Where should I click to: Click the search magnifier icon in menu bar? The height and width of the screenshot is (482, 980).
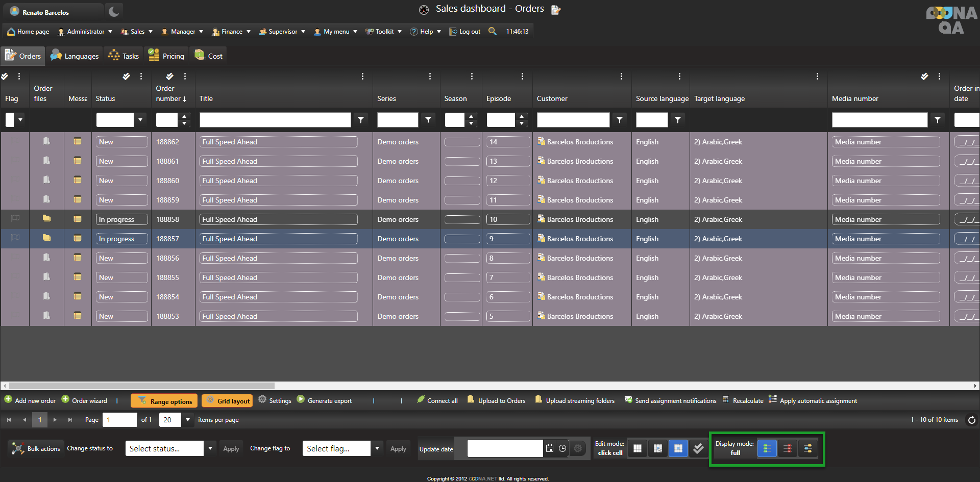493,31
